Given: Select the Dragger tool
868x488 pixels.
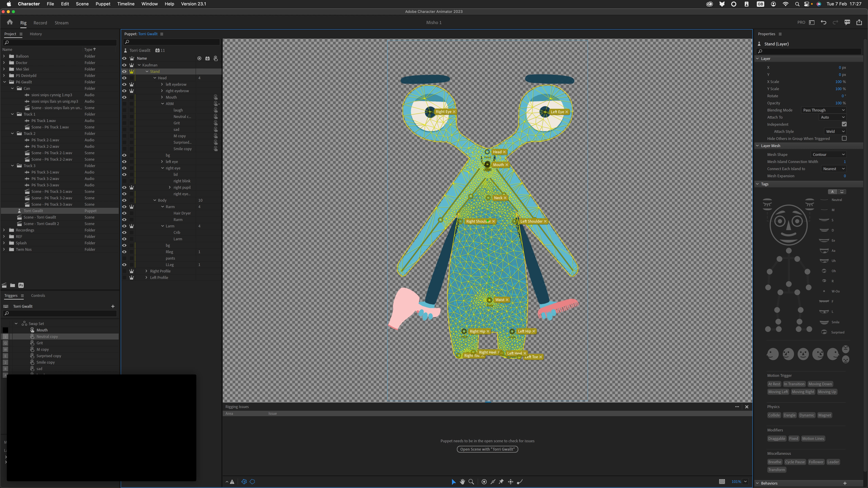Looking at the screenshot, I should 511,482.
